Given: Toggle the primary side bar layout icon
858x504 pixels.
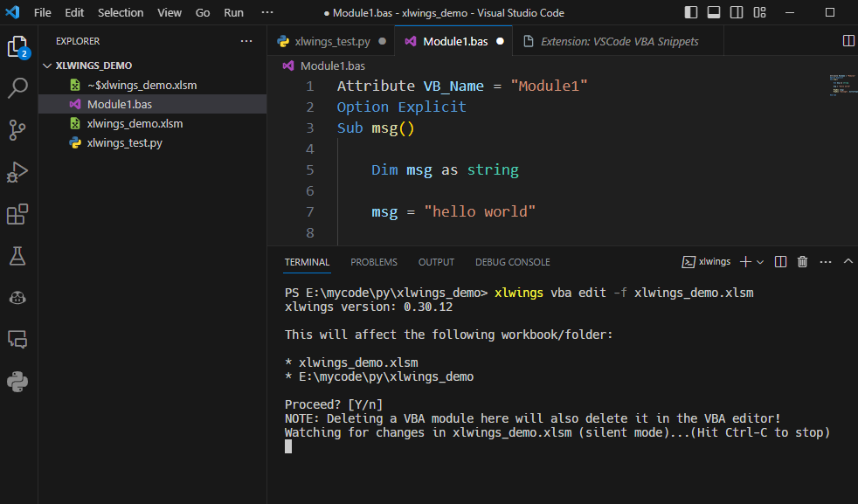Looking at the screenshot, I should (x=691, y=12).
